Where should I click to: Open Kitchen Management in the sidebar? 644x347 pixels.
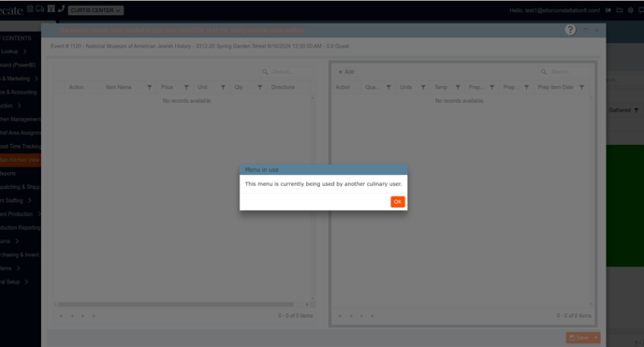(x=21, y=120)
